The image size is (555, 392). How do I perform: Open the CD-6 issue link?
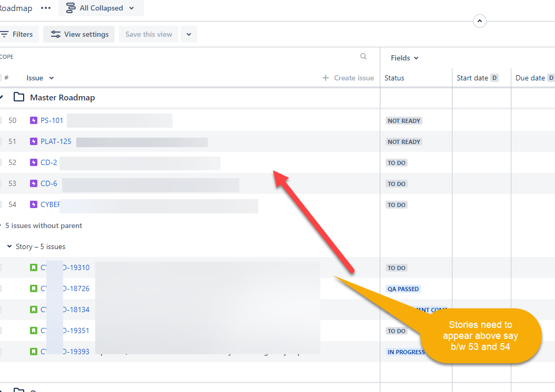click(49, 183)
